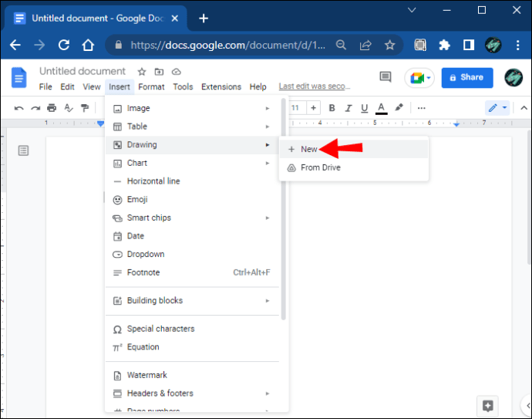Image resolution: width=532 pixels, height=419 pixels.
Task: Select the Paint format roller icon
Action: pos(85,108)
